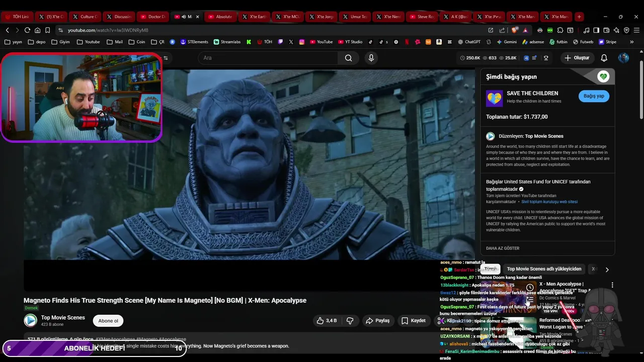This screenshot has height=362, width=644.
Task: Open the X bookmark icon in bookmarks bar
Action: (291, 42)
